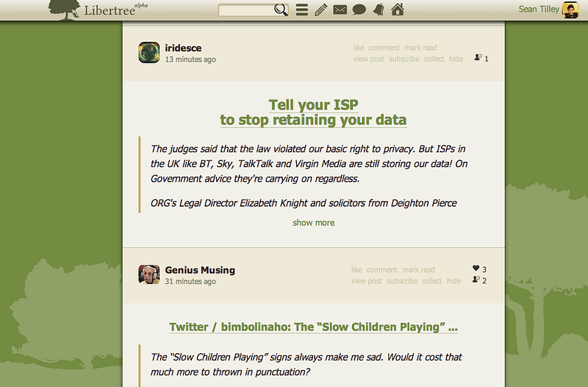This screenshot has height=387, width=588.
Task: Open 'Tell your ISP to stop retaining your data' link
Action: click(313, 113)
